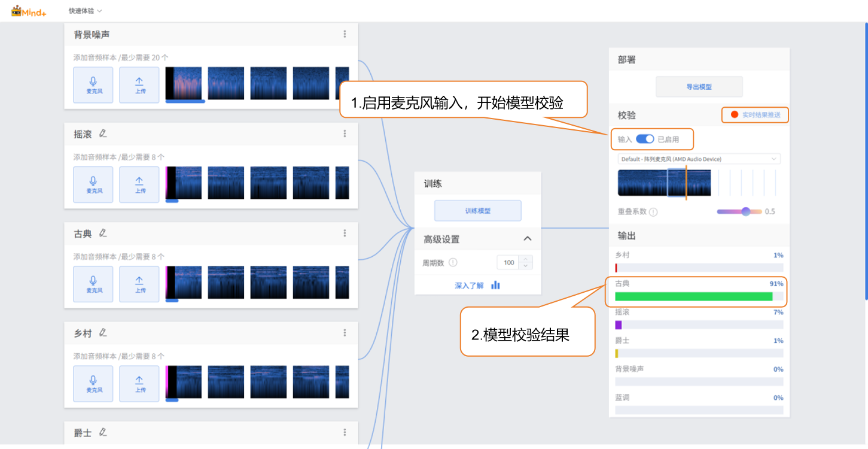Open the three-dot menu for 乡村 class
Screen dimensions: 868x449
(345, 333)
